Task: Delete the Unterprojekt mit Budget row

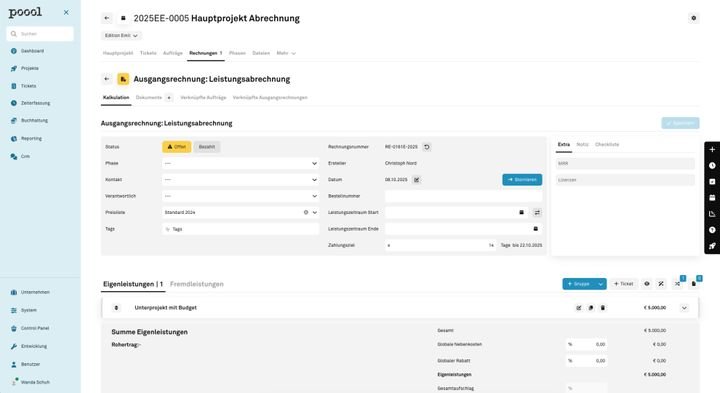Action: click(603, 308)
